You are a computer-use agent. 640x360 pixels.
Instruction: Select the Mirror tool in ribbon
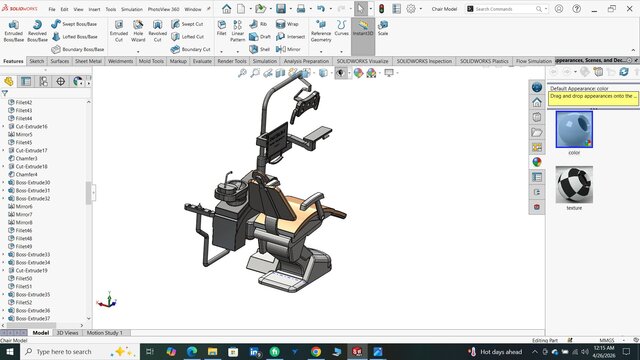point(288,49)
